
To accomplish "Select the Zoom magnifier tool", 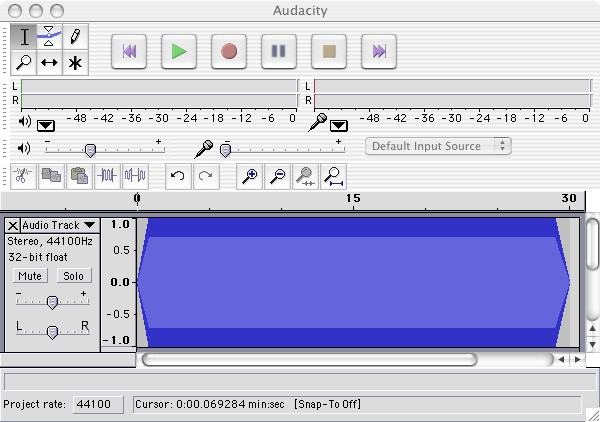I will click(x=24, y=62).
